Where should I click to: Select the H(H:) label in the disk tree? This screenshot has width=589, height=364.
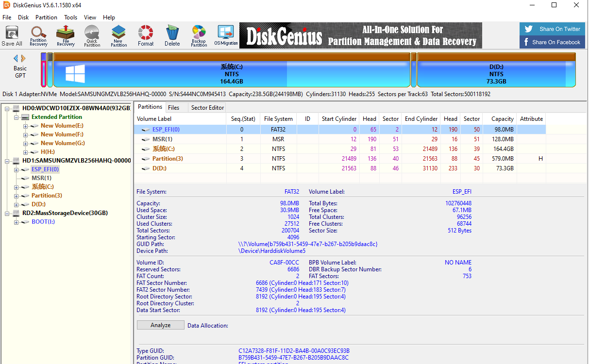point(48,152)
